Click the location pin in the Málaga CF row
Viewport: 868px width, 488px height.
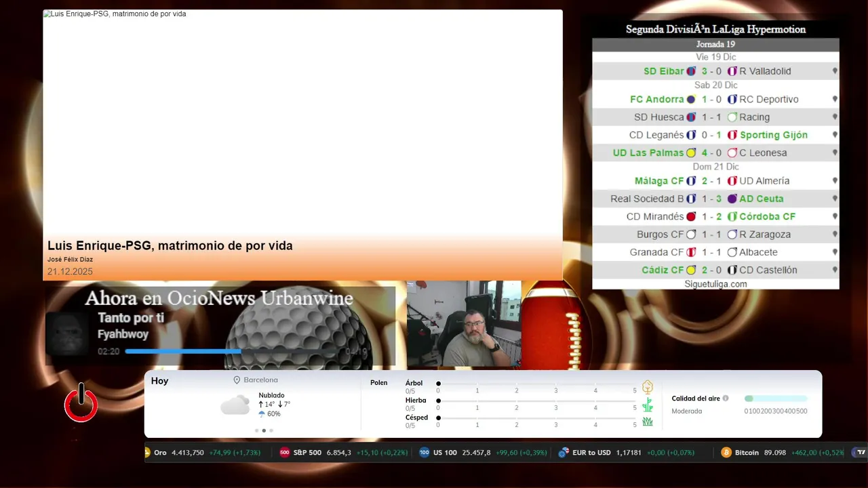(835, 181)
